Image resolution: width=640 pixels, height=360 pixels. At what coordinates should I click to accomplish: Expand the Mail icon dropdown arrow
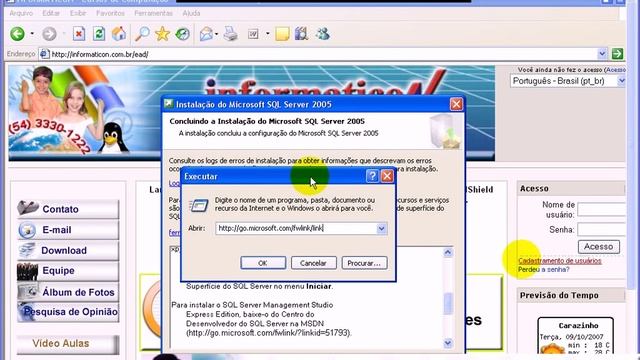pyautogui.click(x=216, y=34)
